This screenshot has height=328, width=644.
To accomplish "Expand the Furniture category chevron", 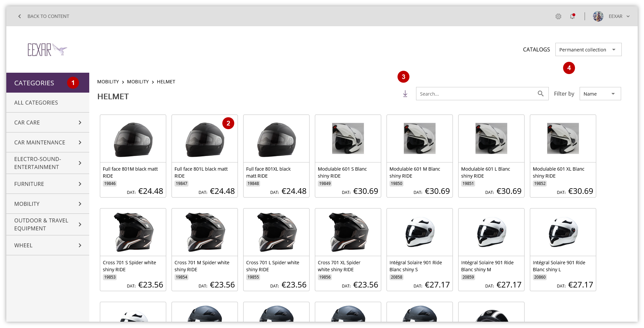I will (x=80, y=184).
